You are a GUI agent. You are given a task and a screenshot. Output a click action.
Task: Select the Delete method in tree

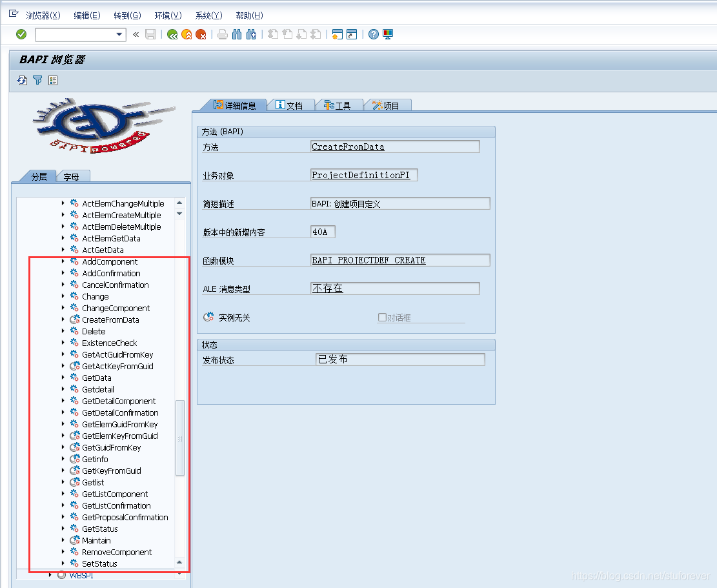(94, 332)
